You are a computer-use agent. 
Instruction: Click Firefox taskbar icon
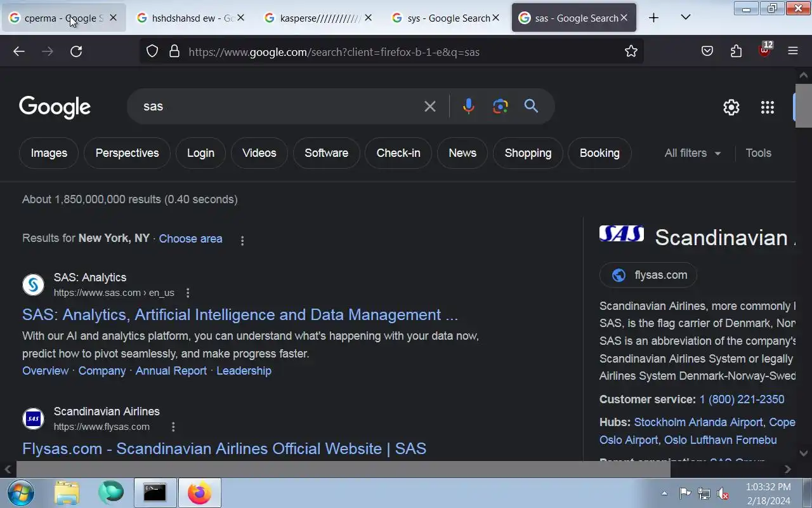click(199, 493)
